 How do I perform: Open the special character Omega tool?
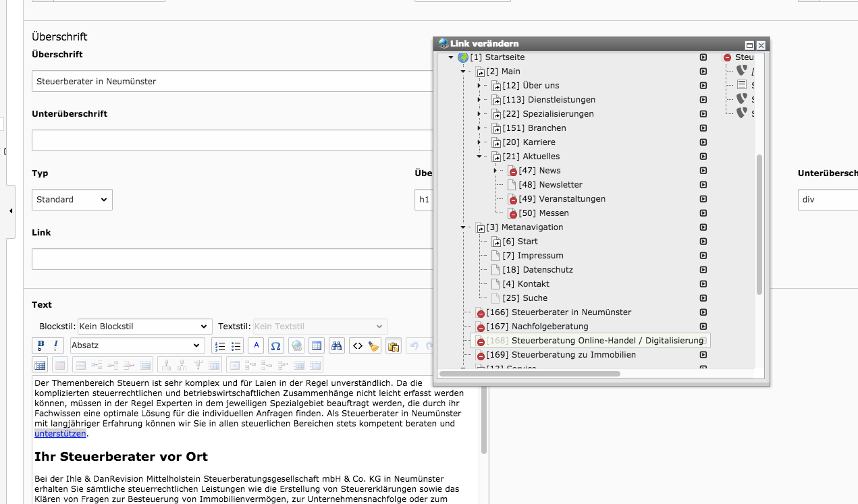(275, 346)
